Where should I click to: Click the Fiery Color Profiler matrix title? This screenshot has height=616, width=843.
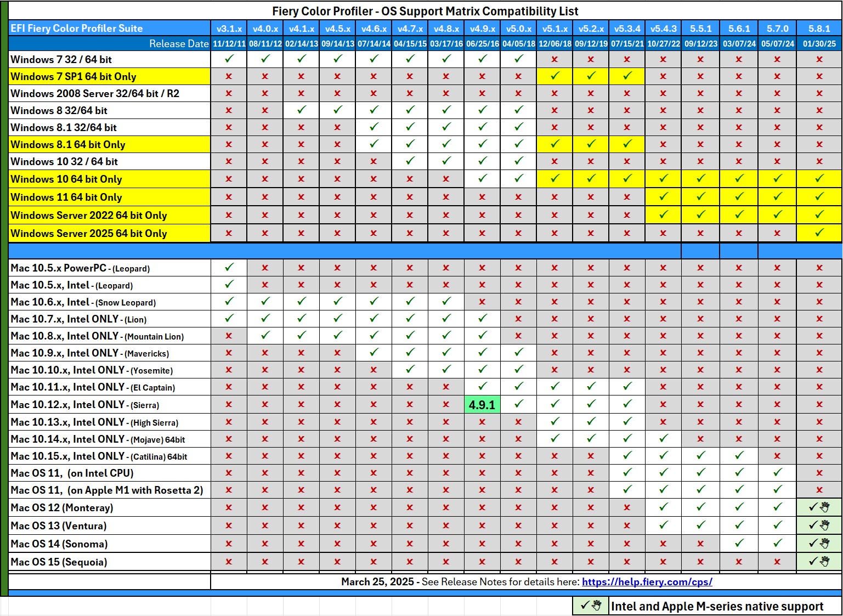tap(425, 11)
